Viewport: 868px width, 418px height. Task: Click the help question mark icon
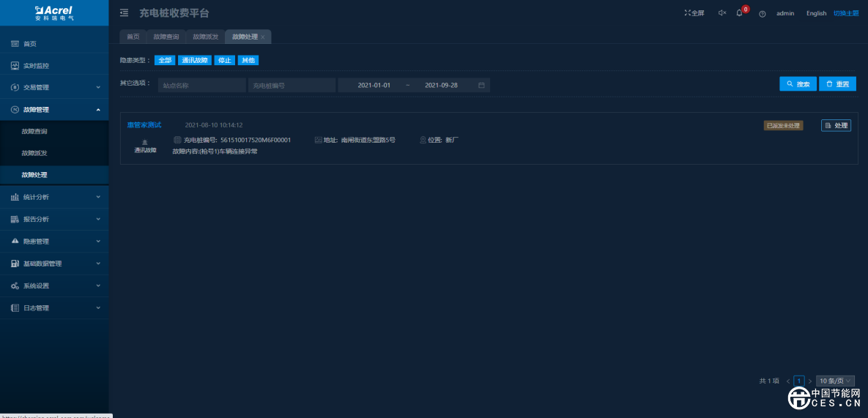763,14
